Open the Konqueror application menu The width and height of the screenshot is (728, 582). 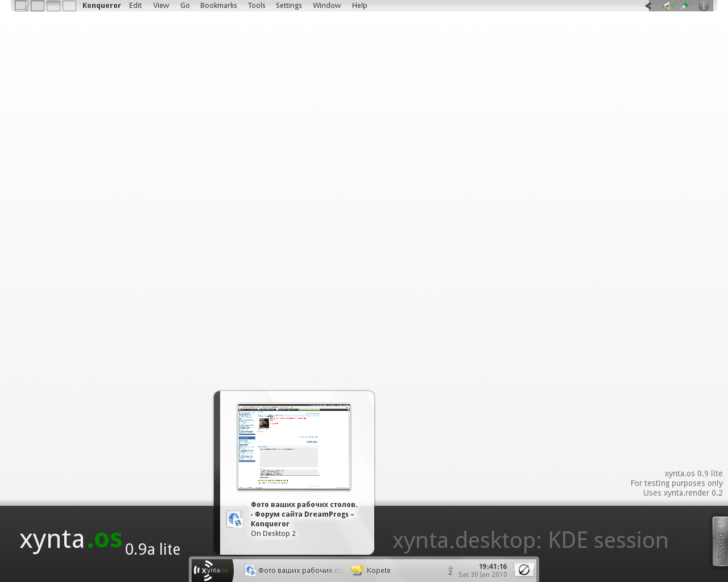pyautogui.click(x=101, y=6)
